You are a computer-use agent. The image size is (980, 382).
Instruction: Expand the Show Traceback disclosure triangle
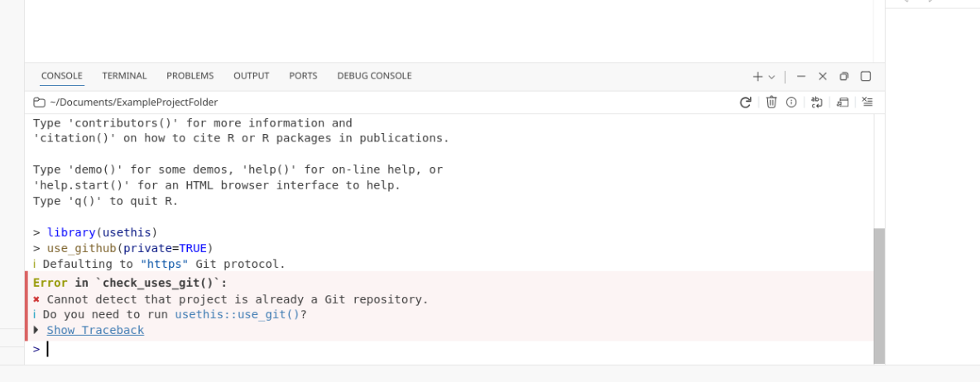tap(36, 331)
